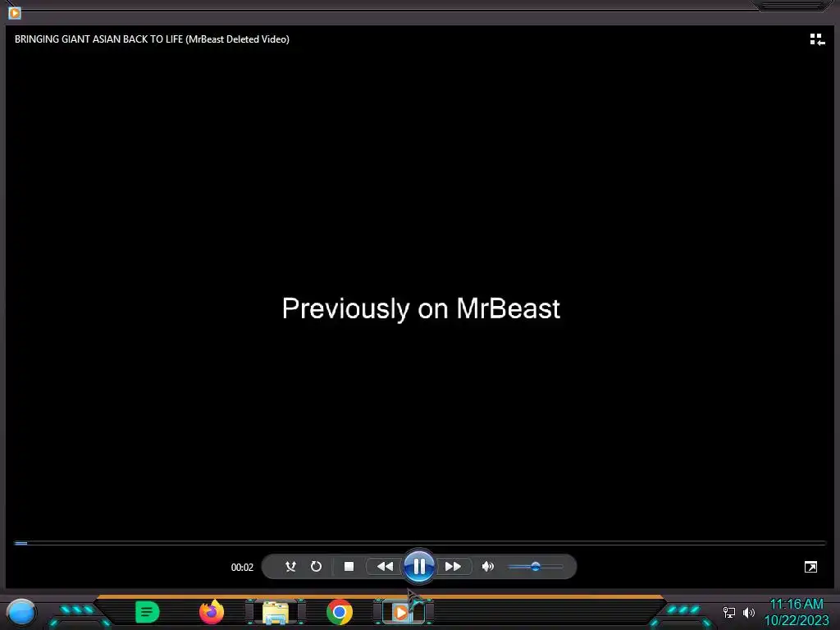Adjust the volume slider

[535, 566]
